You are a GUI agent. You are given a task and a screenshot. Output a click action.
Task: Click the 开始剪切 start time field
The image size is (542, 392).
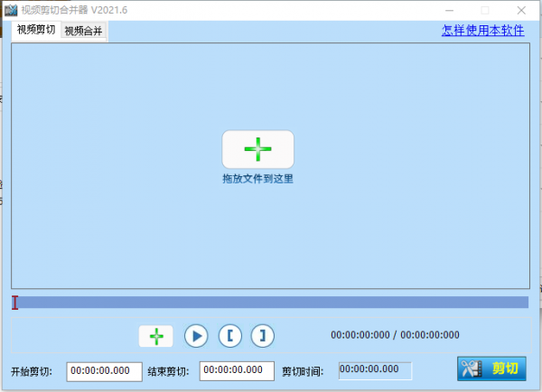tap(104, 370)
